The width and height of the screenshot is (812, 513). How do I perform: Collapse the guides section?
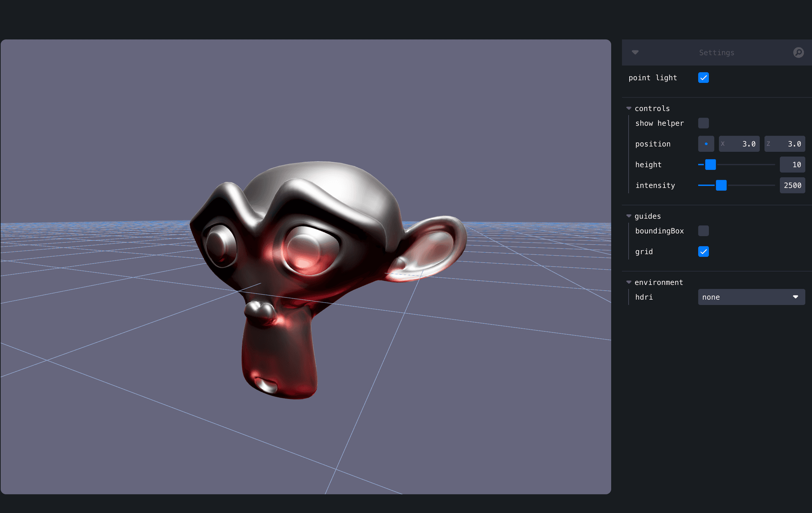pyautogui.click(x=628, y=216)
